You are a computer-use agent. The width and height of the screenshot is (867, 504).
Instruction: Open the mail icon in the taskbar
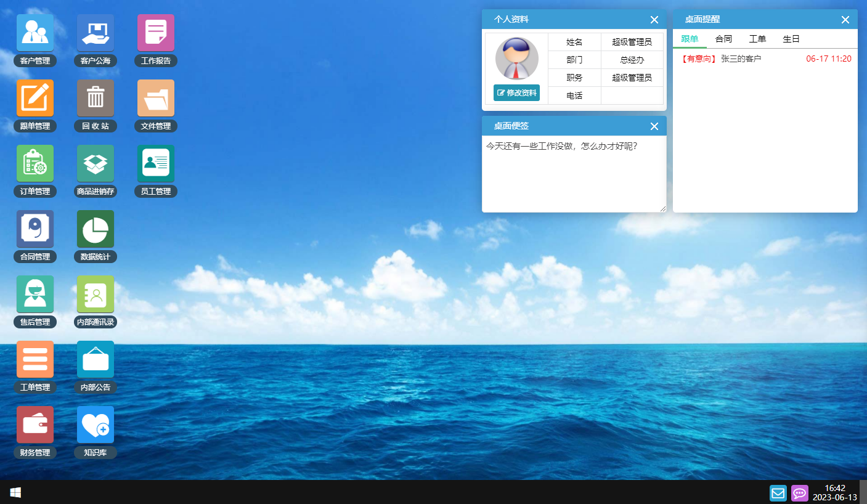[778, 493]
